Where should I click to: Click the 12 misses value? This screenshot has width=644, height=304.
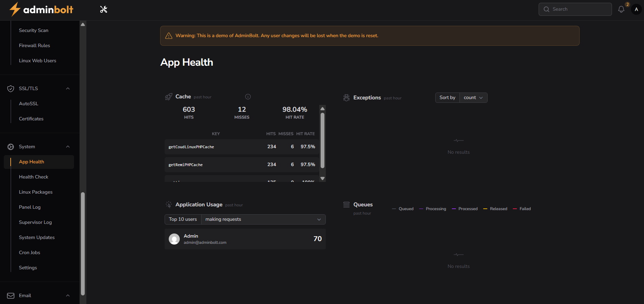pos(242,109)
